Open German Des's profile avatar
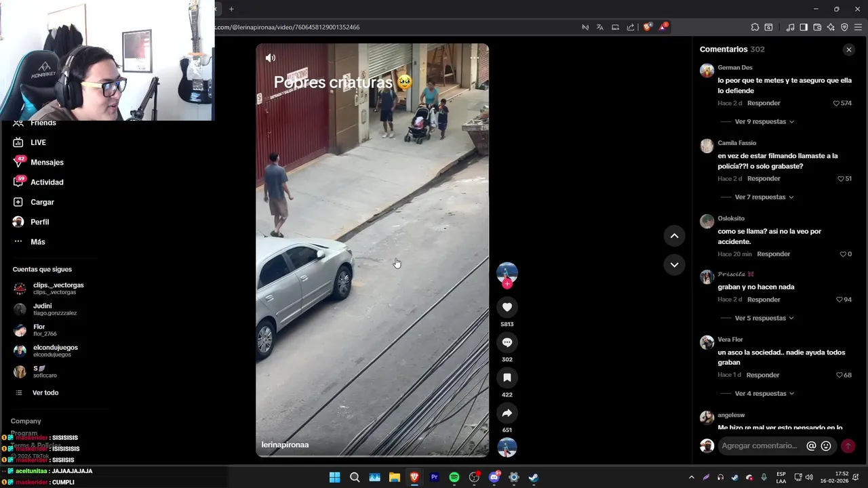868x488 pixels. [707, 70]
